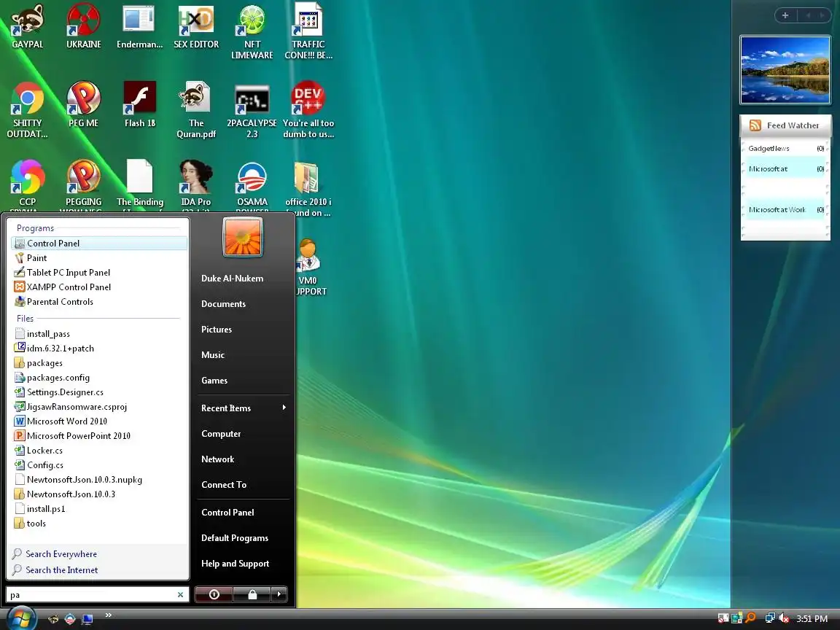Screen dimensions: 840x630
Task: Open the Enderman desktop shortcut
Action: pyautogui.click(x=139, y=26)
